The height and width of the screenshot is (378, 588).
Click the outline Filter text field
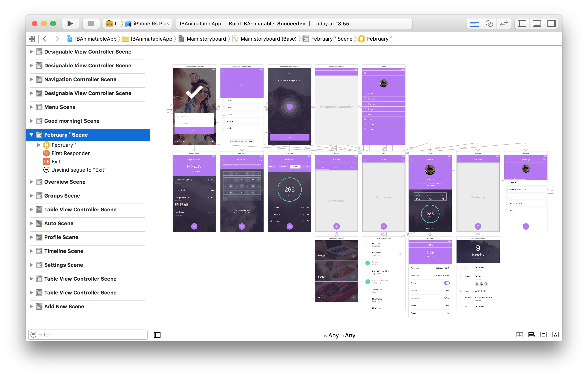click(x=88, y=335)
